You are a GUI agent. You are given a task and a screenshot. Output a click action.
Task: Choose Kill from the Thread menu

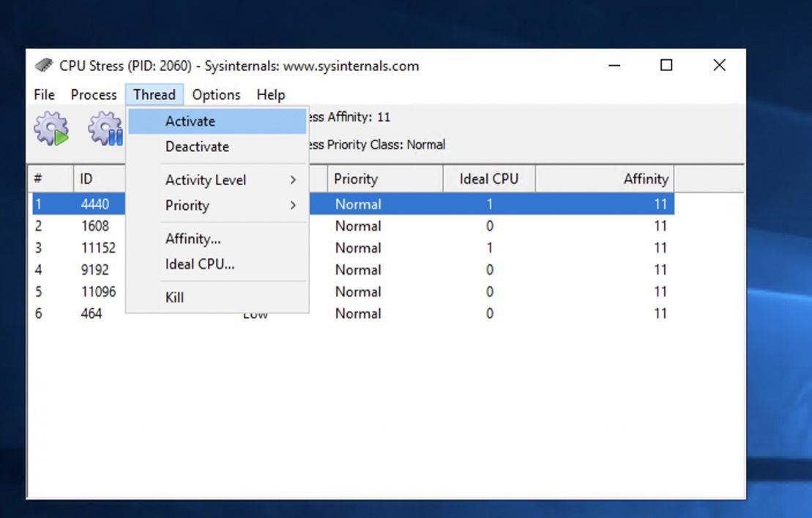(x=217, y=297)
